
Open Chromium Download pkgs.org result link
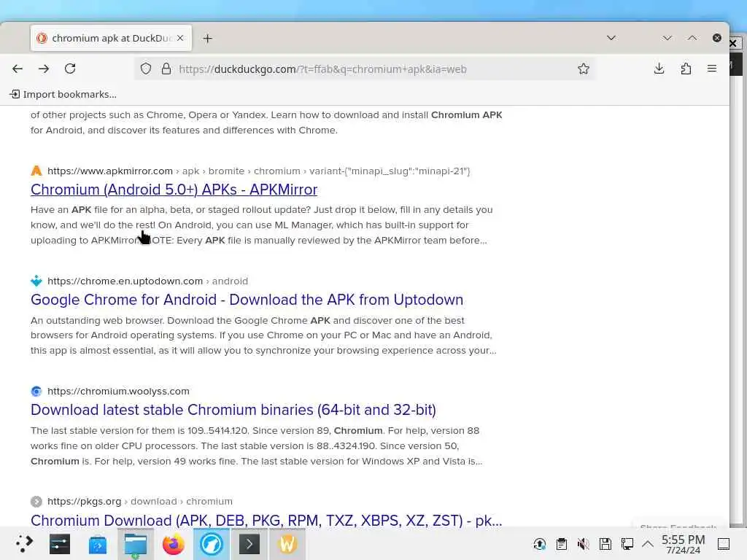(266, 520)
